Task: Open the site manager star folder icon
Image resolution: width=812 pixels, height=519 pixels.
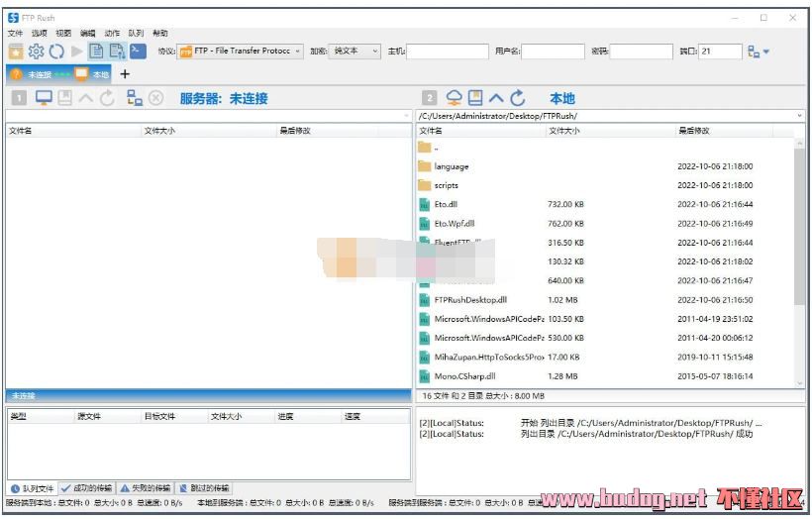Action: point(16,52)
